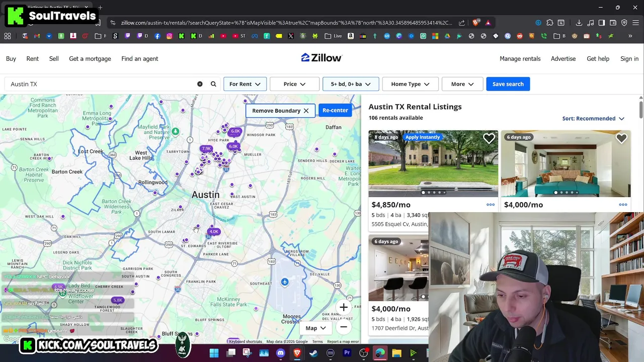Open the Rent menu

pos(32,59)
